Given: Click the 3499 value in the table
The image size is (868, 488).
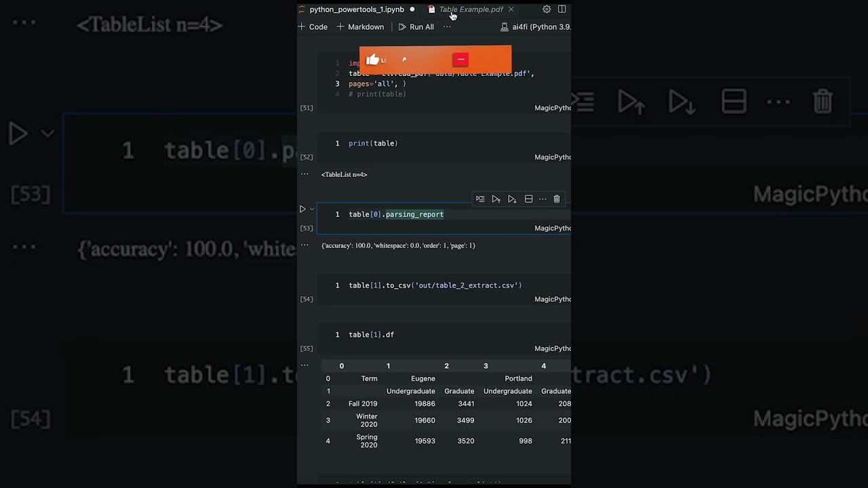Looking at the screenshot, I should 466,420.
